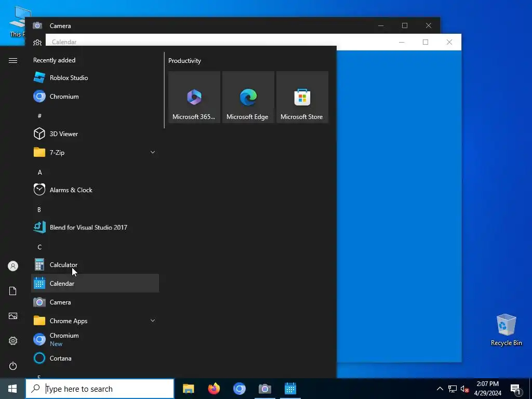
Task: Open the Recycle Bin desktop icon
Action: click(506, 330)
